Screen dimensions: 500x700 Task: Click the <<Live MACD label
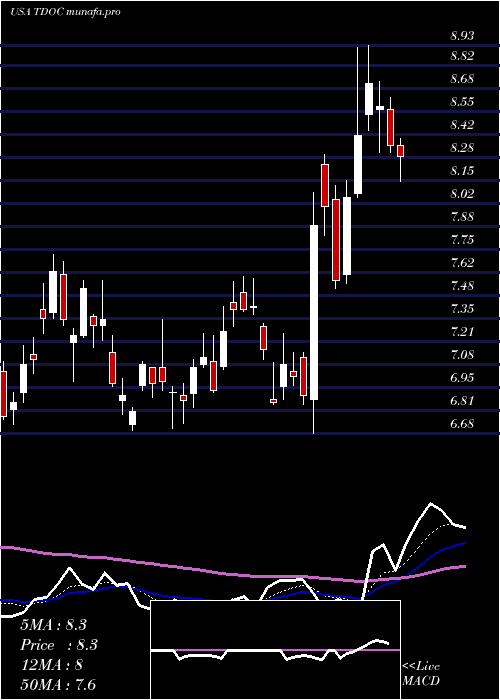point(421,673)
